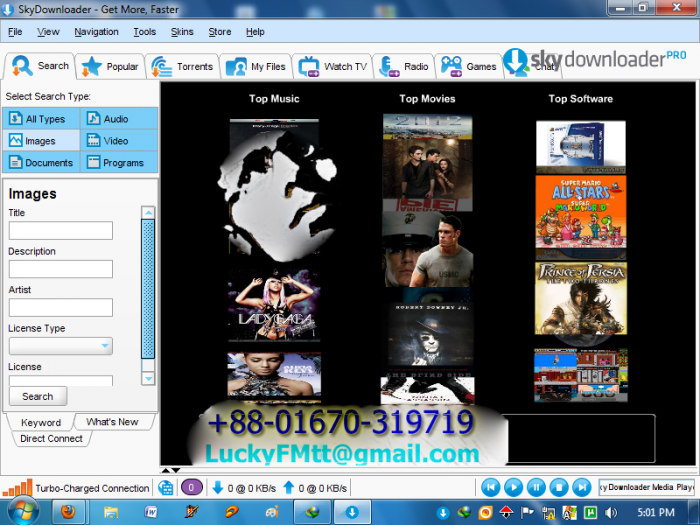Launch Firefox from the taskbar
The width and height of the screenshot is (700, 525).
tap(68, 512)
